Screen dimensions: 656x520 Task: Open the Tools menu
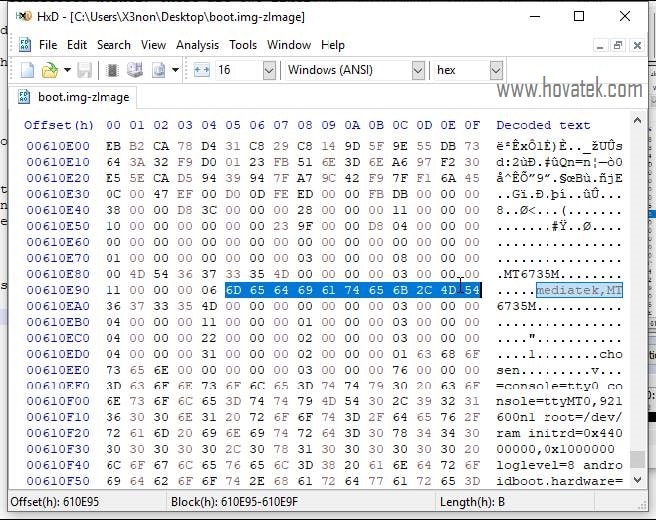(x=243, y=45)
